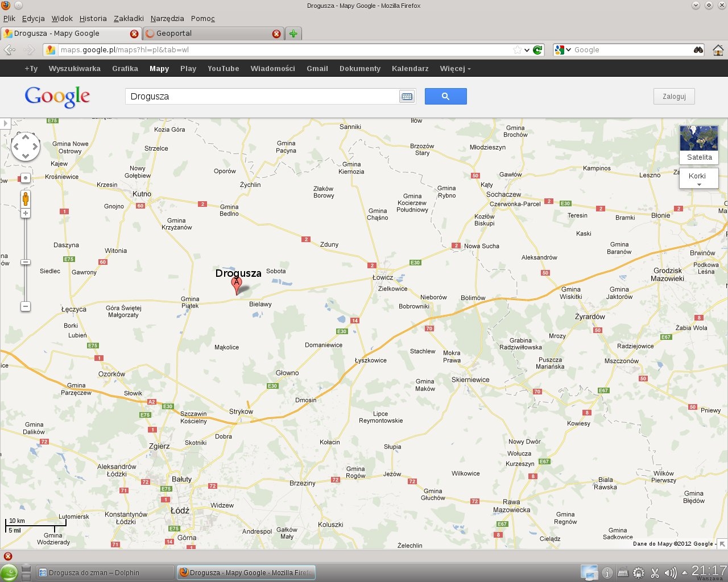This screenshot has width=728, height=582.
Task: Click the zoom in plus button
Action: [26, 213]
